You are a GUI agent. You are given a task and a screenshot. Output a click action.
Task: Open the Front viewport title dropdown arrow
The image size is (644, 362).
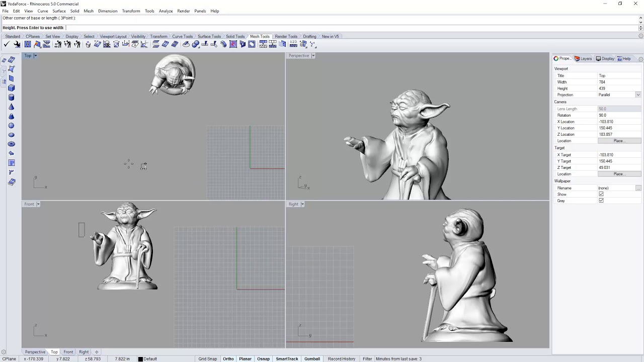38,204
